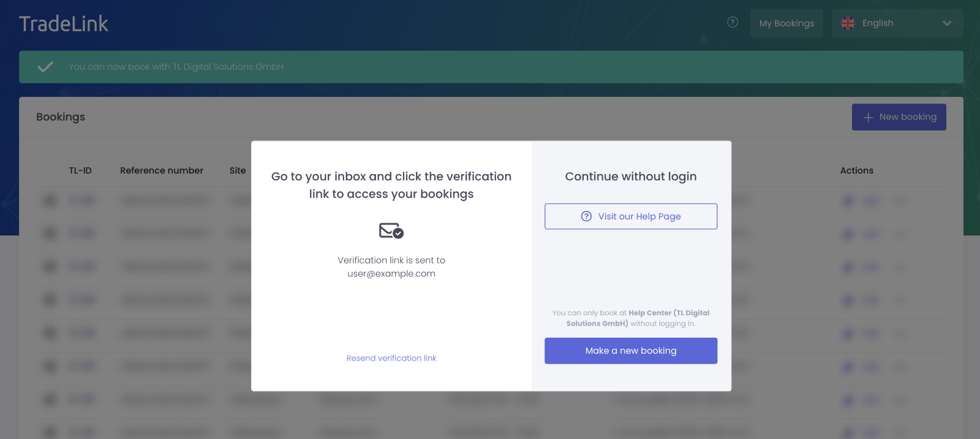Click the question icon in Help Page button
Screen dimensions: 980x439
point(586,216)
